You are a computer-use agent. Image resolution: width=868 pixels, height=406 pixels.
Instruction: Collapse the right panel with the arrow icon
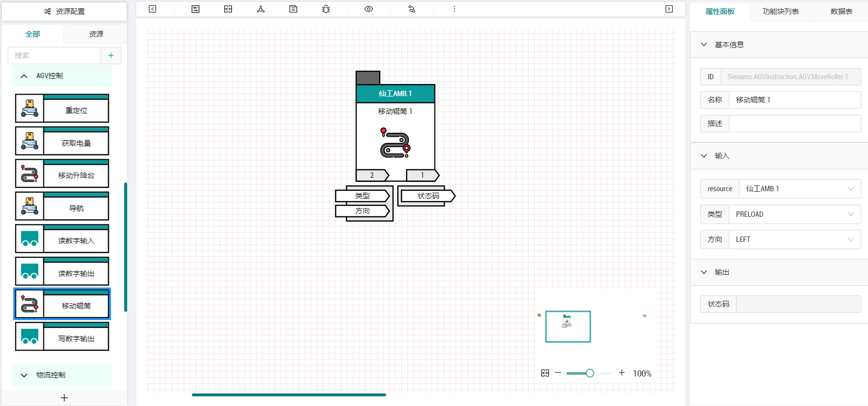(x=669, y=9)
